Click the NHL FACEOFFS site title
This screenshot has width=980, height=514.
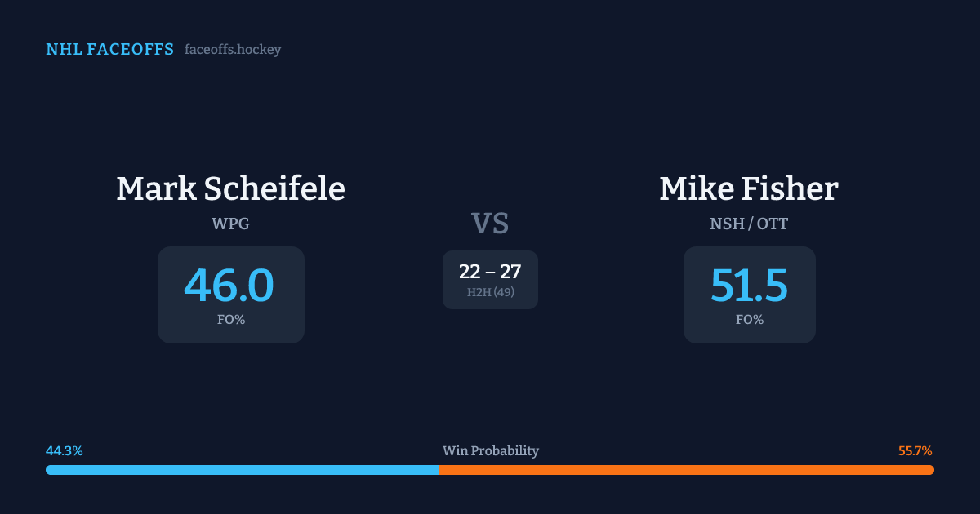[x=109, y=50]
